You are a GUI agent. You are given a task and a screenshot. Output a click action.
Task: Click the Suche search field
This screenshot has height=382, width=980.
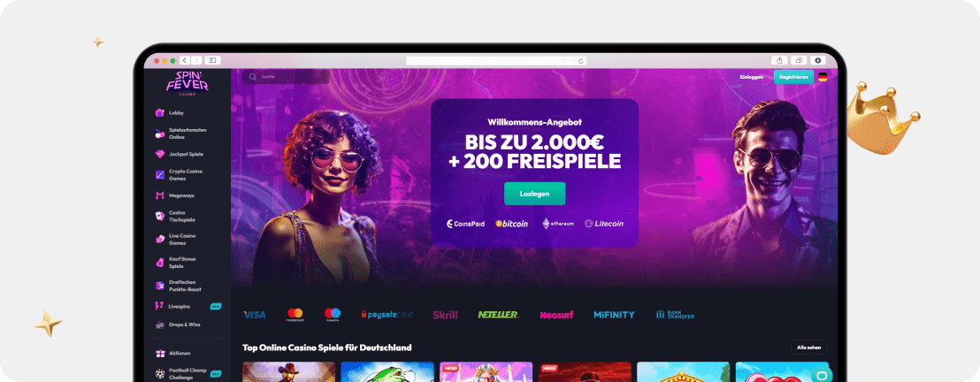[287, 77]
